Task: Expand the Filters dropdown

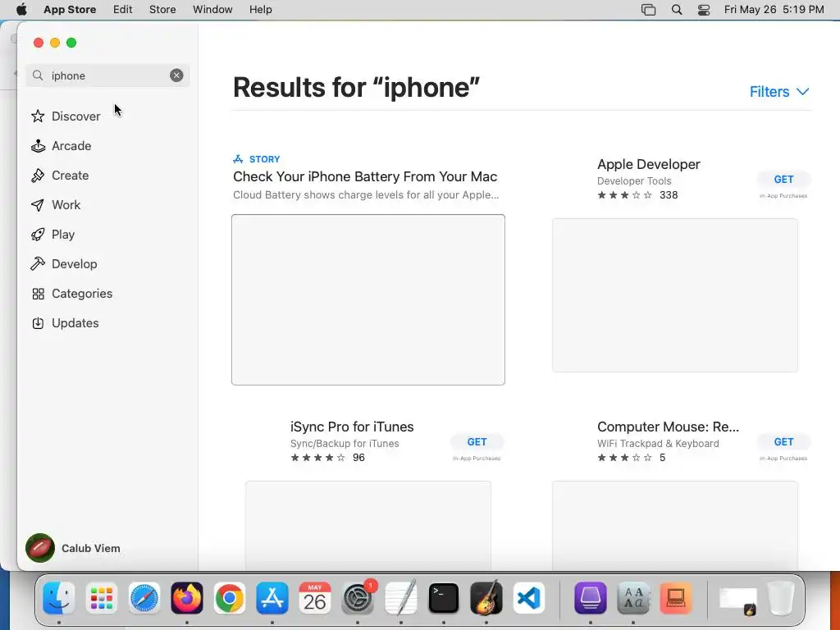Action: [779, 92]
